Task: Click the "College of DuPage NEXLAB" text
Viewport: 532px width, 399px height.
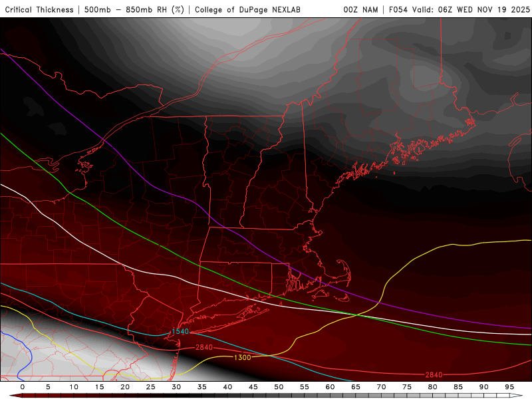Action: pyautogui.click(x=247, y=10)
